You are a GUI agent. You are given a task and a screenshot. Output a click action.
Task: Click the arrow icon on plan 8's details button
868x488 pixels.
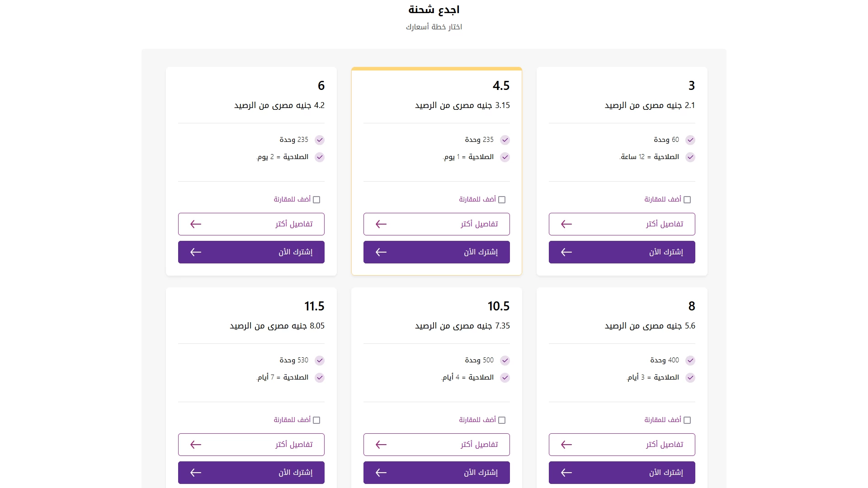(x=566, y=445)
